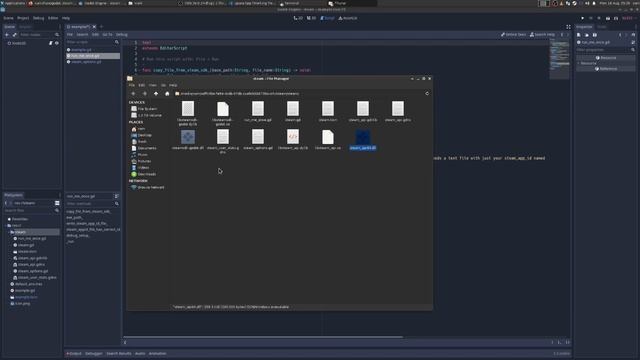This screenshot has width=640, height=360.
Task: Switch to Script workspace in Godot
Action: [x=327, y=18]
